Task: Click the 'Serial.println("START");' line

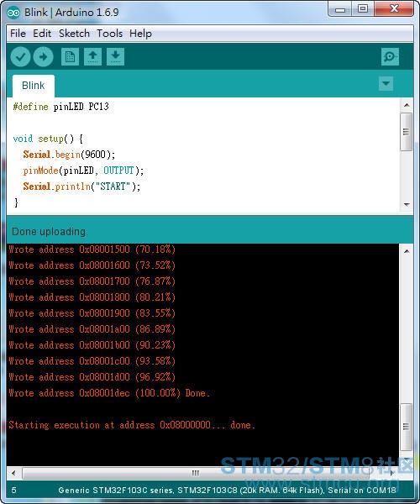Action: pyautogui.click(x=81, y=186)
